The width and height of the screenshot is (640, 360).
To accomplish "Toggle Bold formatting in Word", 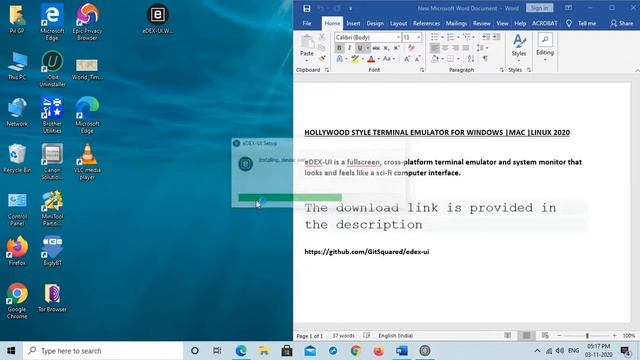I will click(x=339, y=48).
